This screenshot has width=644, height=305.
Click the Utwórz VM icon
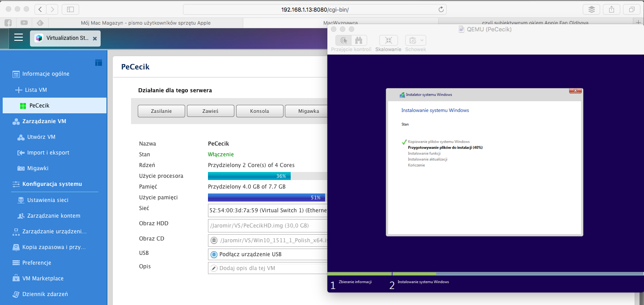[x=21, y=137]
